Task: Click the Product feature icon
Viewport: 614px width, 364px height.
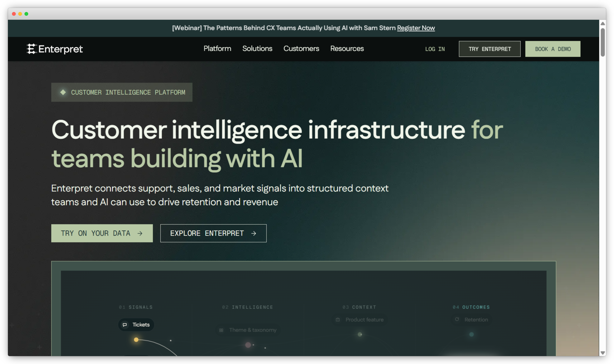Action: [338, 320]
